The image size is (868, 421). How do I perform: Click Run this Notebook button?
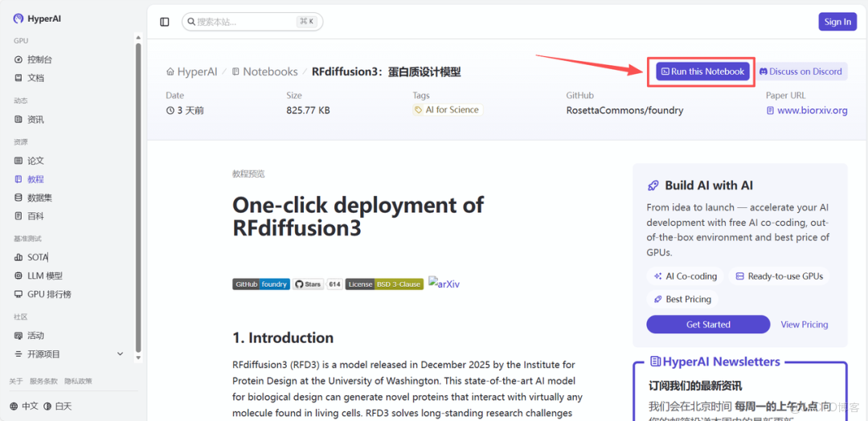[703, 72]
